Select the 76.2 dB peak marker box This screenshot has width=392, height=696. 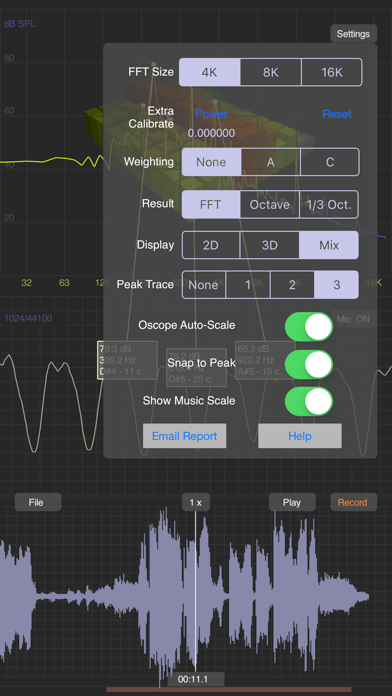coord(196,368)
